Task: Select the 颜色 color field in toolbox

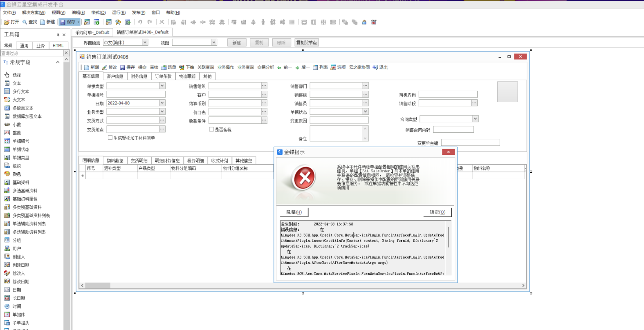Action: pos(16,174)
